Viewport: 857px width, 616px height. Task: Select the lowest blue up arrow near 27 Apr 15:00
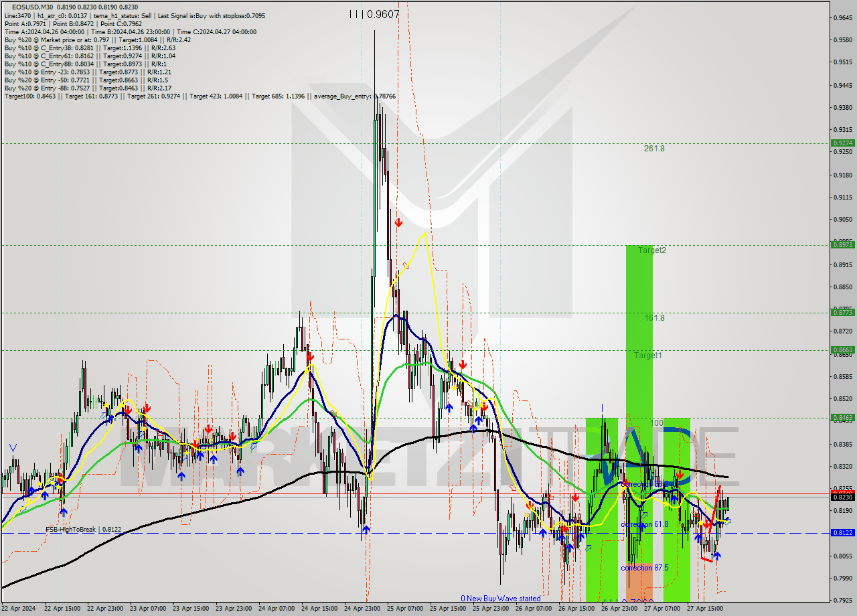[716, 555]
